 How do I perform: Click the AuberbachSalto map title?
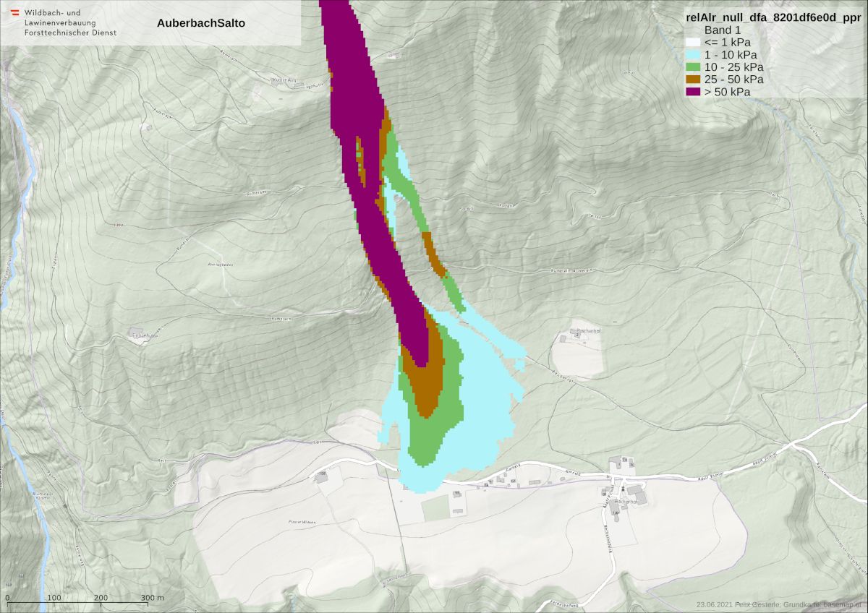200,23
